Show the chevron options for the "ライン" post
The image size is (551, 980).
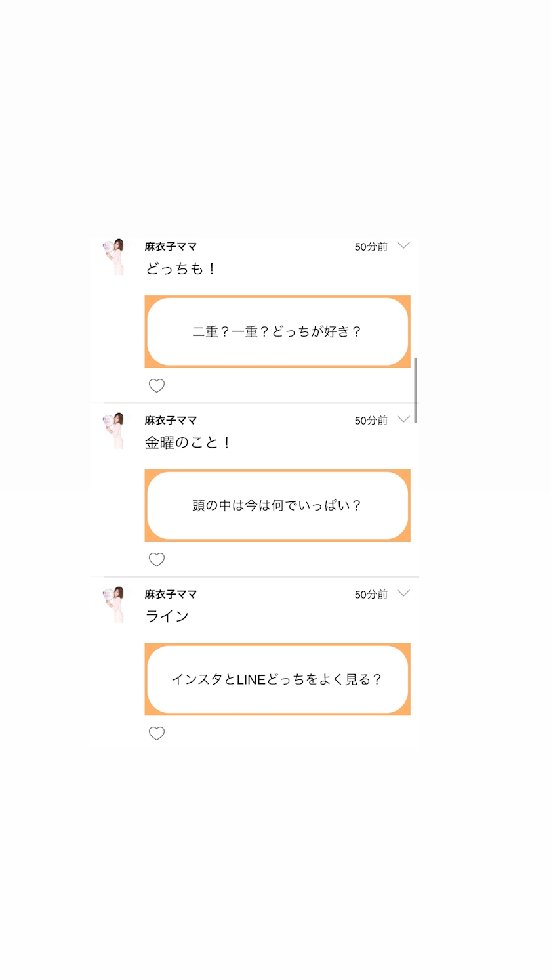403,593
